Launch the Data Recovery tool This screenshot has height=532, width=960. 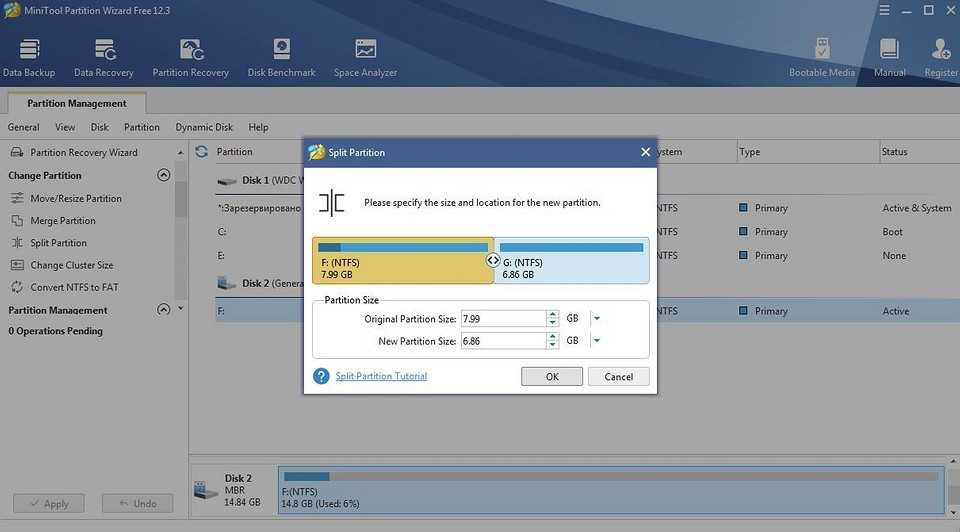click(104, 56)
